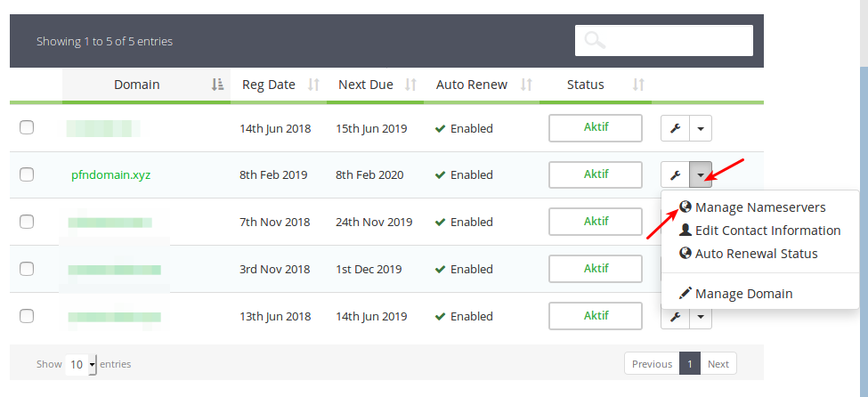Screen dimensions: 868x397
Task: Sort by Status sort arrows
Action: pyautogui.click(x=639, y=85)
